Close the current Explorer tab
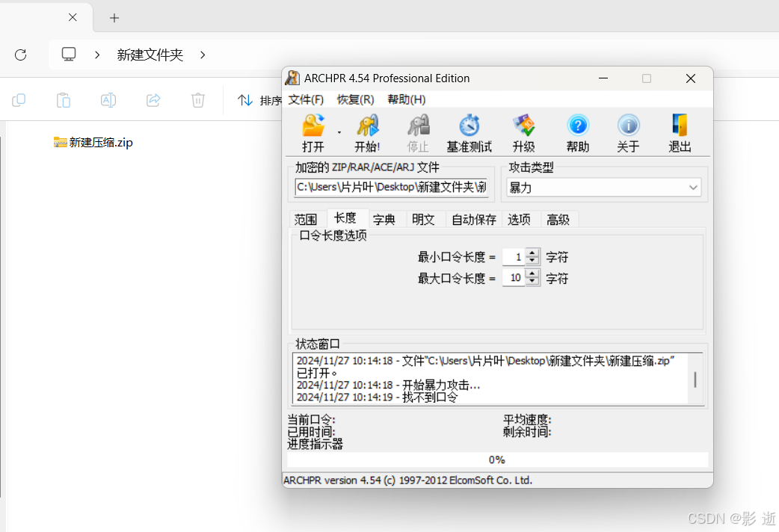The width and height of the screenshot is (779, 532). click(73, 17)
